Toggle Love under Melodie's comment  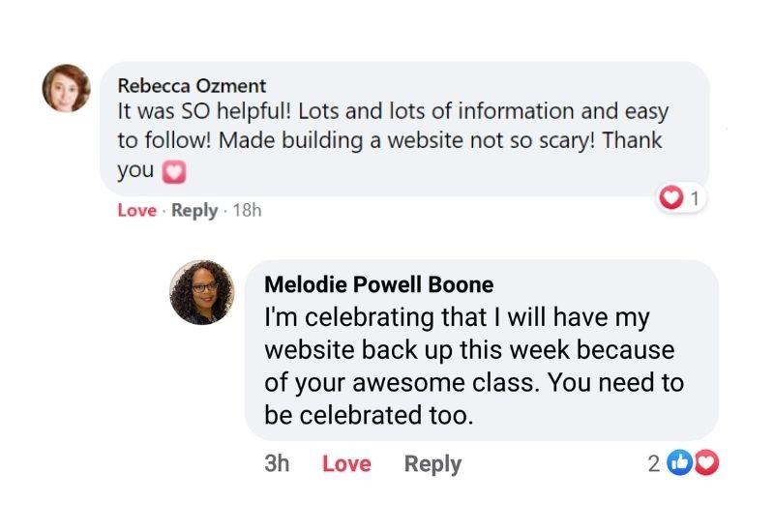[x=346, y=464]
